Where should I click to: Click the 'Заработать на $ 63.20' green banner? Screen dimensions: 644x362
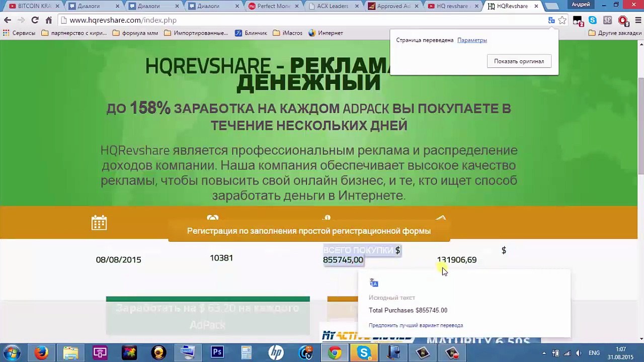[x=208, y=316]
